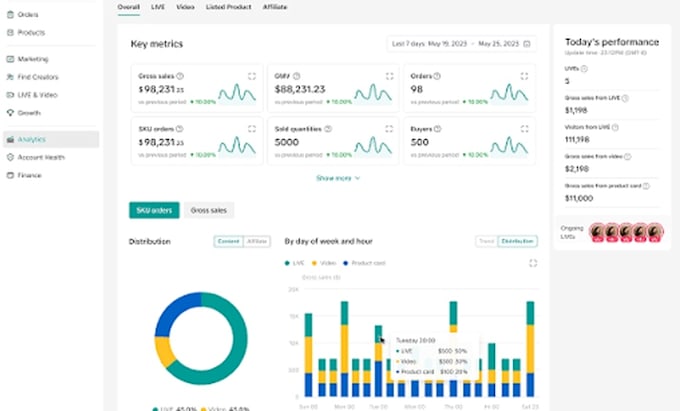Click the info icon beside Orders metric

[437, 76]
